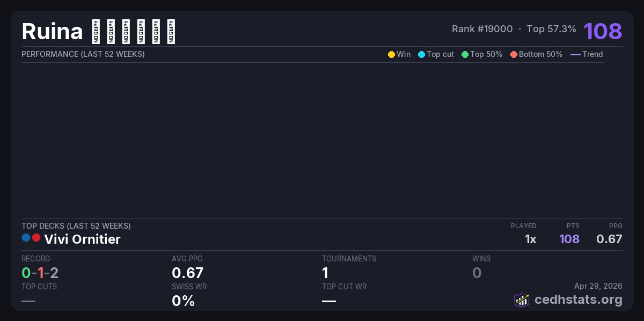The width and height of the screenshot is (644, 321).
Task: Toggle the Win series legend label
Action: pyautogui.click(x=404, y=54)
